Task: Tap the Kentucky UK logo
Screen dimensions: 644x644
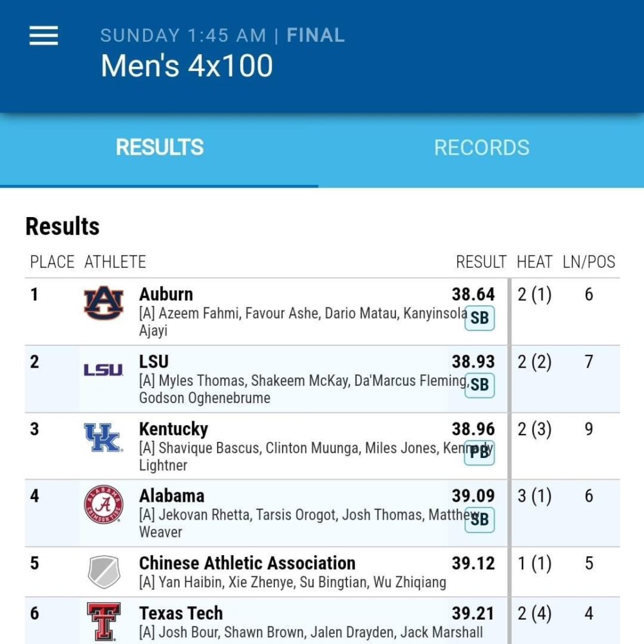Action: [104, 437]
